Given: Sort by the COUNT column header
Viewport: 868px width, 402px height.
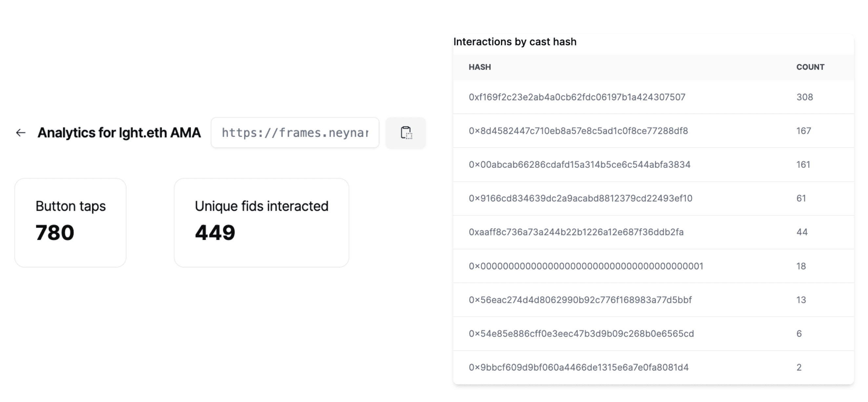Looking at the screenshot, I should [810, 67].
